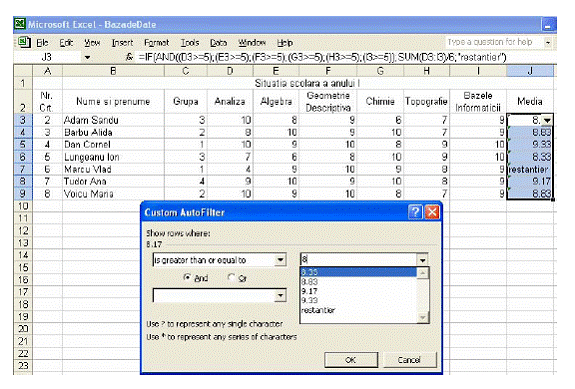Click Cancel in Custom AutoFilter dialog
Viewport: 575px width, 389px height.
point(409,360)
